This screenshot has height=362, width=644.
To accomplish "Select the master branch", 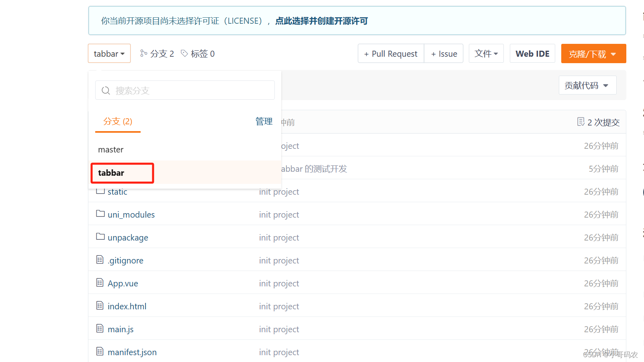I will 110,149.
